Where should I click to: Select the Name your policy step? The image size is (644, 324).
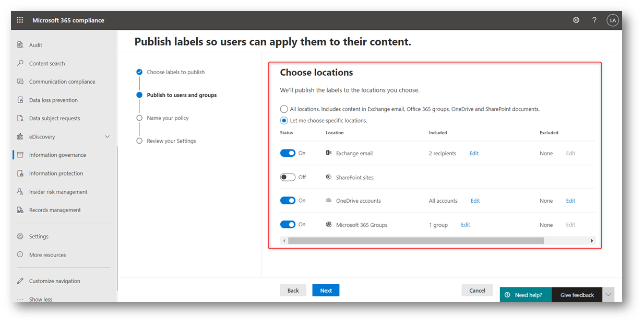click(168, 118)
